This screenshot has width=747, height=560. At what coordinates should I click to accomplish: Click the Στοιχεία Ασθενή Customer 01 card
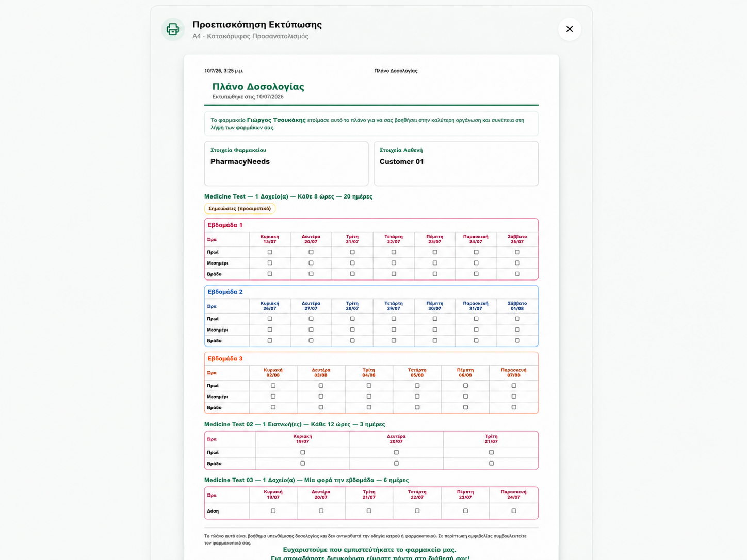[456, 163]
